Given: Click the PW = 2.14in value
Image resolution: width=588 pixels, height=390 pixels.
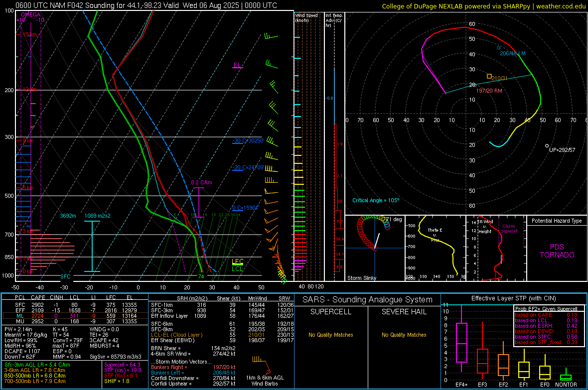Looking at the screenshot, I should point(18,329).
